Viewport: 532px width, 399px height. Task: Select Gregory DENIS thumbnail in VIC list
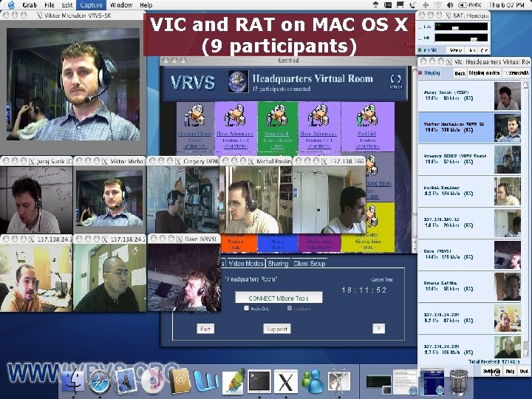[507, 160]
